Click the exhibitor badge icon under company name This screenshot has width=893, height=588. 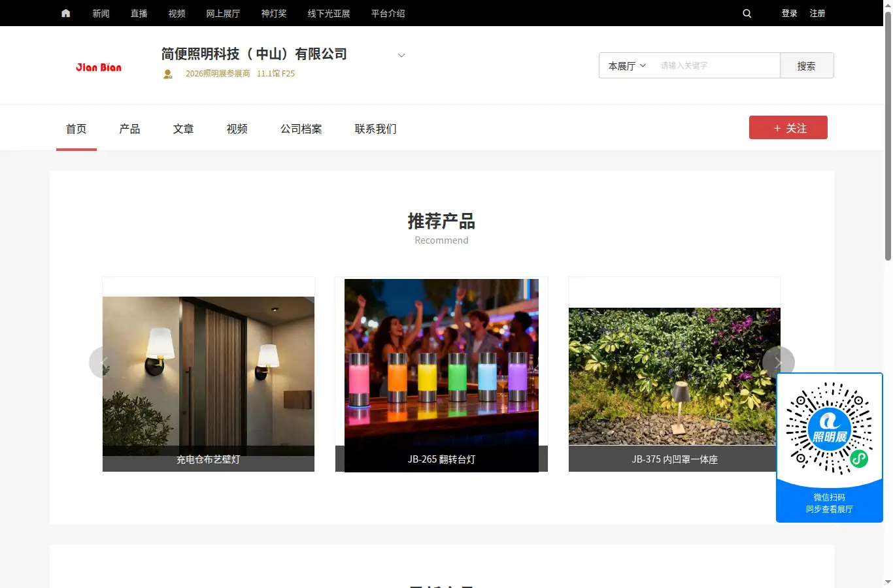[x=168, y=74]
